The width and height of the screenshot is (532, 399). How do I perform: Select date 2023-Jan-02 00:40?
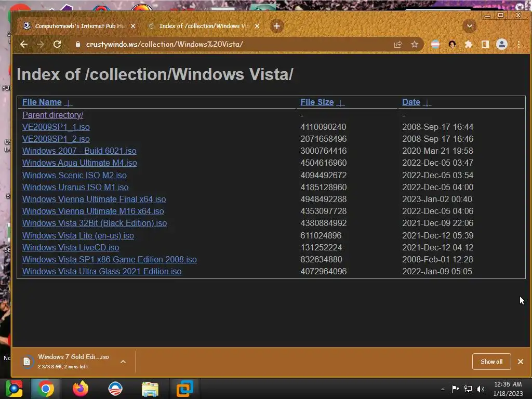tap(437, 199)
